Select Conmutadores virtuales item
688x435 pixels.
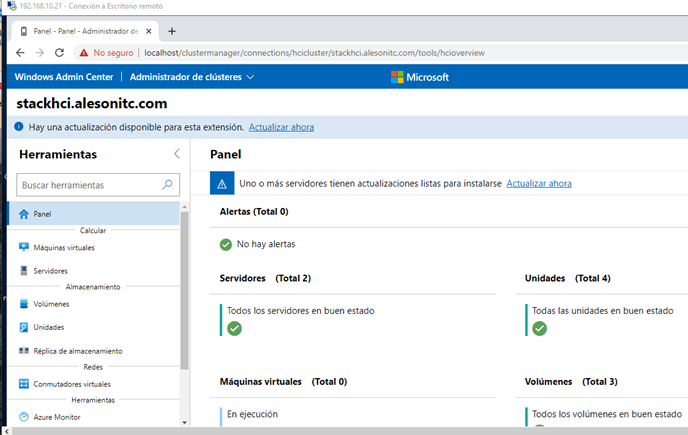pyautogui.click(x=94, y=384)
